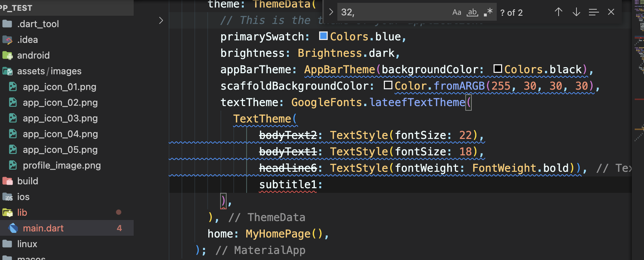The image size is (644, 260).
Task: Open app_icon_04.png file
Action: [x=67, y=134]
